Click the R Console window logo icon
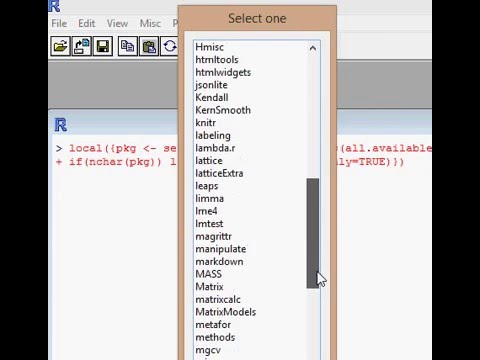 [61, 125]
